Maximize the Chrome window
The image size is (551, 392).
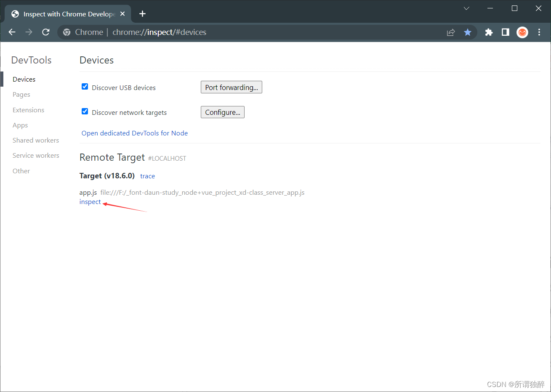(514, 8)
